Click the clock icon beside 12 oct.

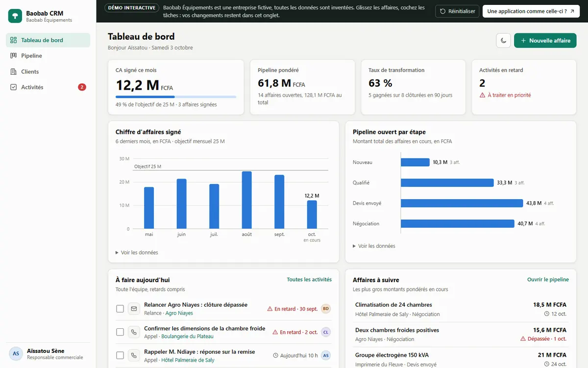[x=547, y=314]
